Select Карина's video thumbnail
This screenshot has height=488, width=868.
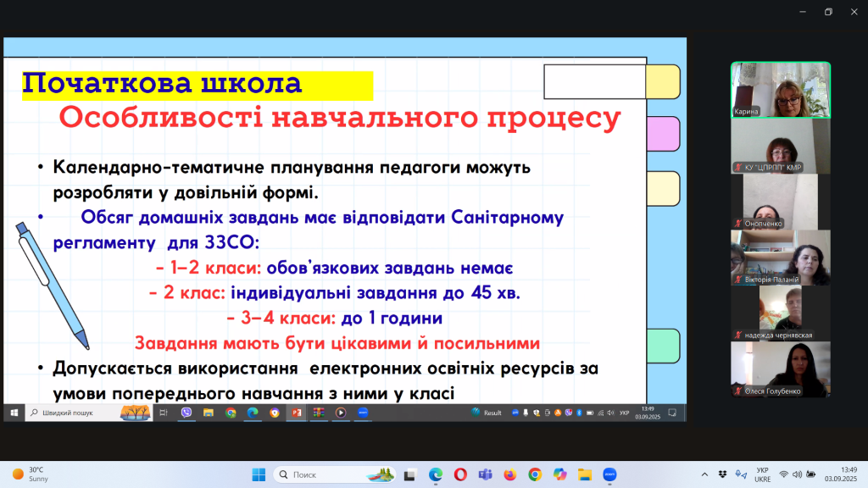781,90
